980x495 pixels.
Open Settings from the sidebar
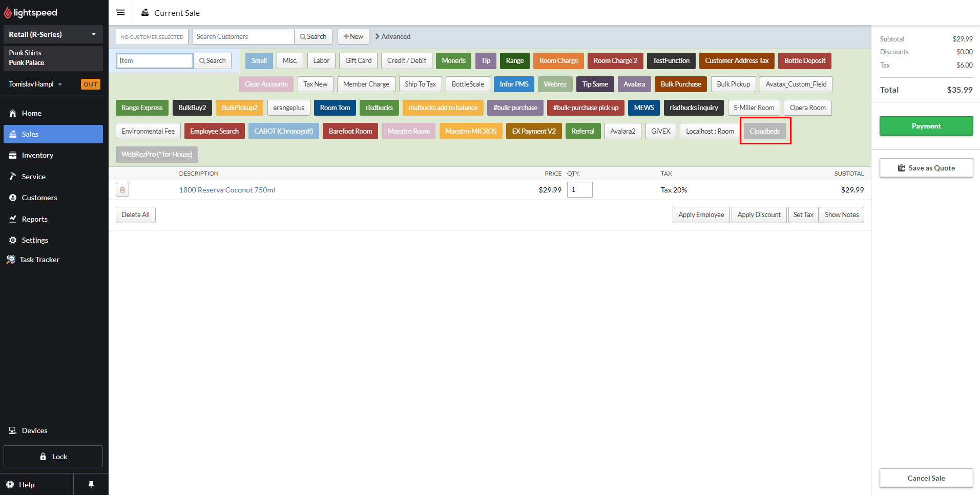click(34, 240)
